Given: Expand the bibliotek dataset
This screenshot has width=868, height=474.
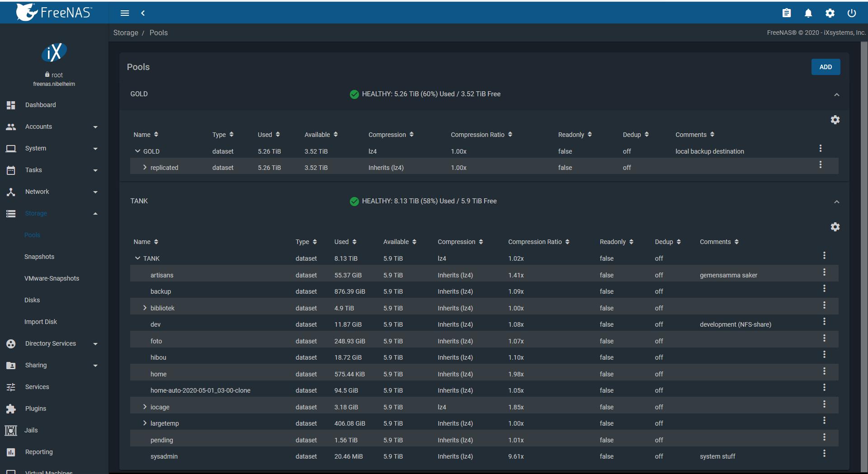Looking at the screenshot, I should tap(145, 308).
